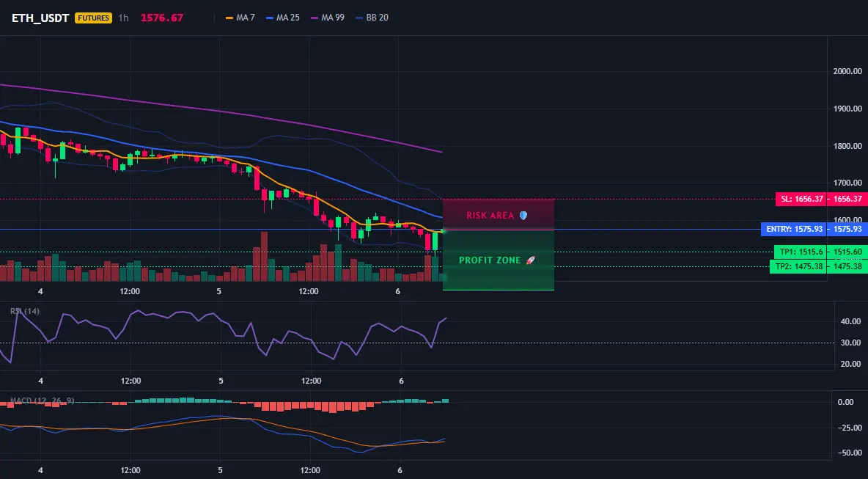
Task: Click date label 5 on price chart time axis
Action: [219, 291]
